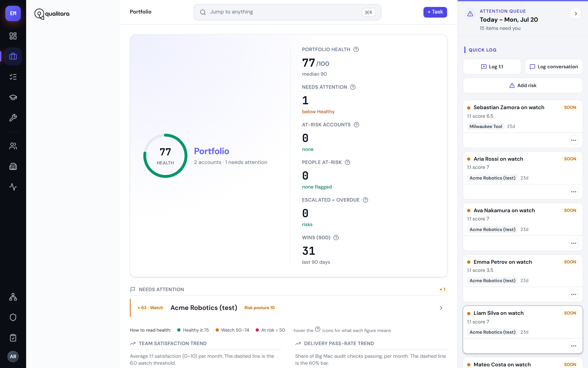Open the dashboard grid icon in sidebar

pos(13,36)
